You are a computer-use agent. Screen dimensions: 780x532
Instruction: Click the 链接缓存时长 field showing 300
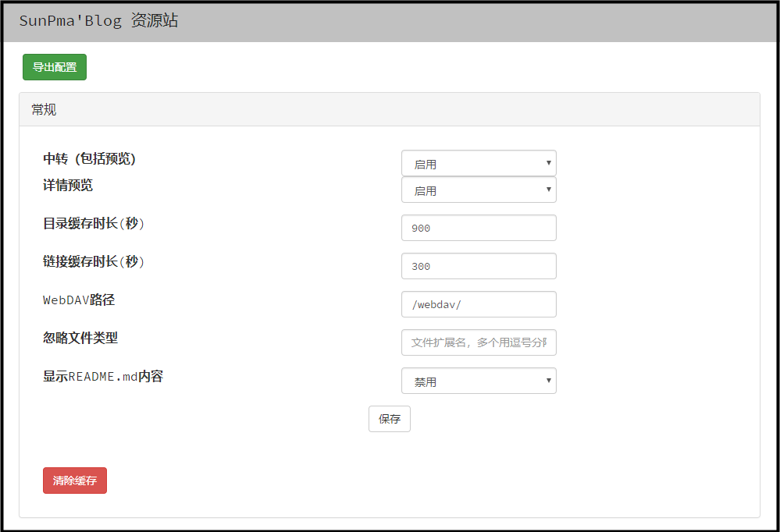click(x=478, y=266)
